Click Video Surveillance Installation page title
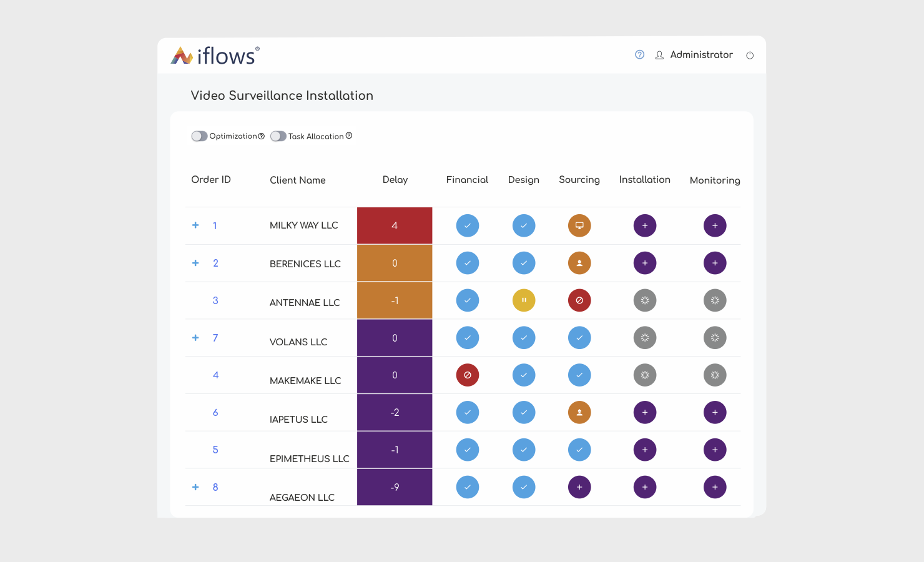924x562 pixels. tap(282, 96)
